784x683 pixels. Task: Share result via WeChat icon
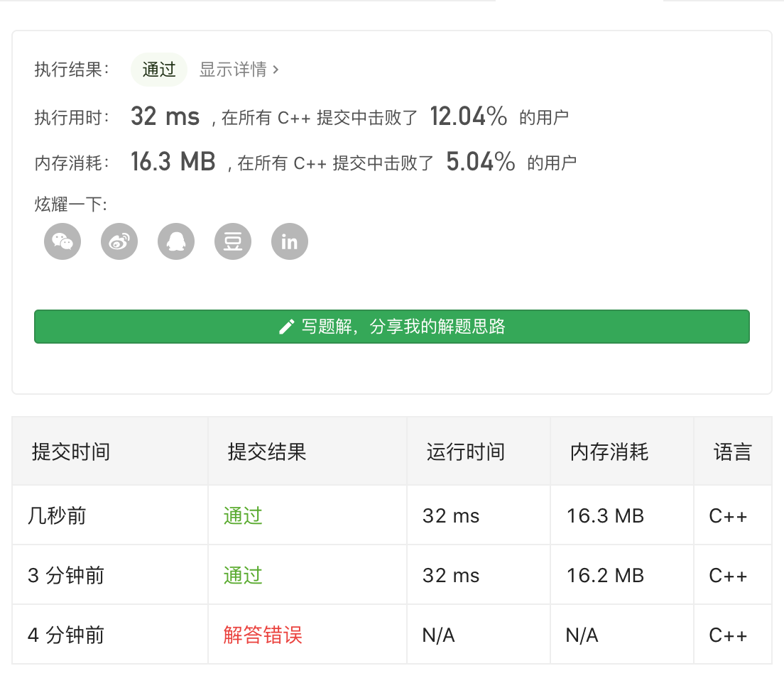coord(62,241)
